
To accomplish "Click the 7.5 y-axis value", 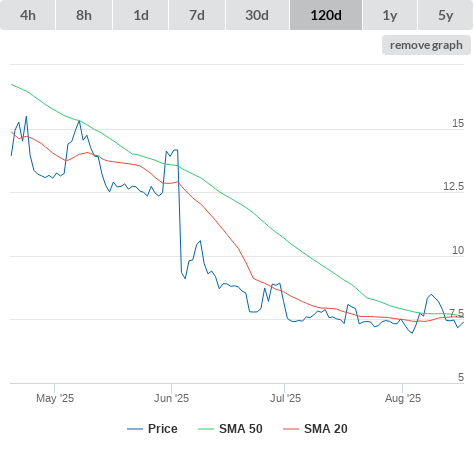I will point(456,313).
